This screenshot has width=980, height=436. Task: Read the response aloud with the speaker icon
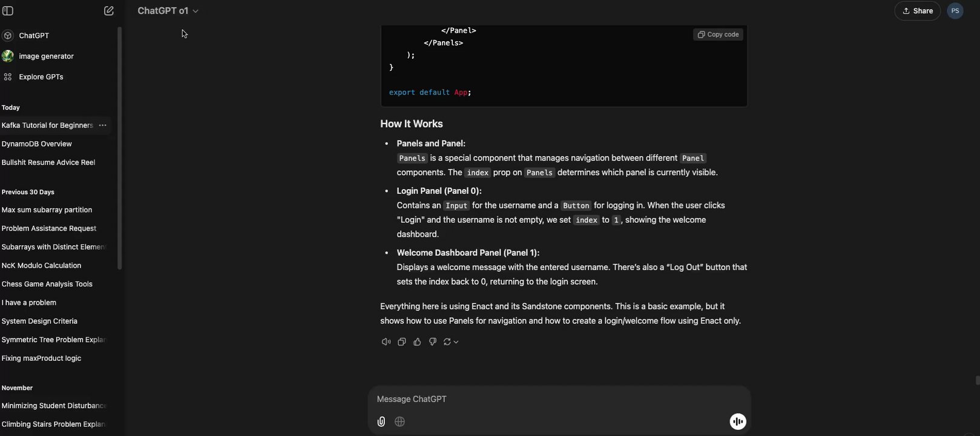click(386, 342)
